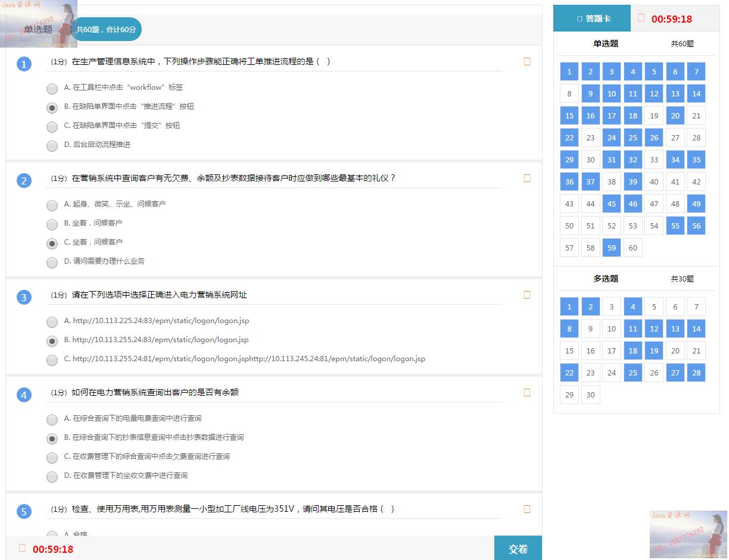Click the clock icon in bottom bar
The image size is (729, 560).
(22, 548)
